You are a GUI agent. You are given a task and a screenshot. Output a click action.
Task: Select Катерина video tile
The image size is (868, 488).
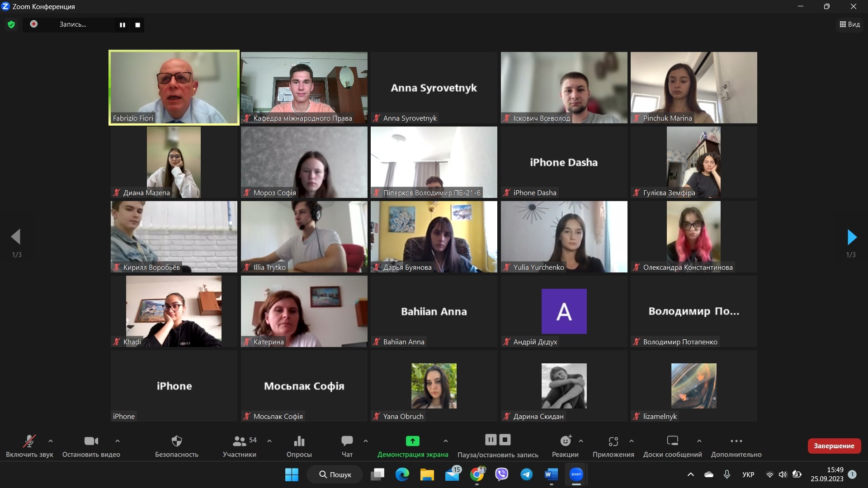[304, 311]
